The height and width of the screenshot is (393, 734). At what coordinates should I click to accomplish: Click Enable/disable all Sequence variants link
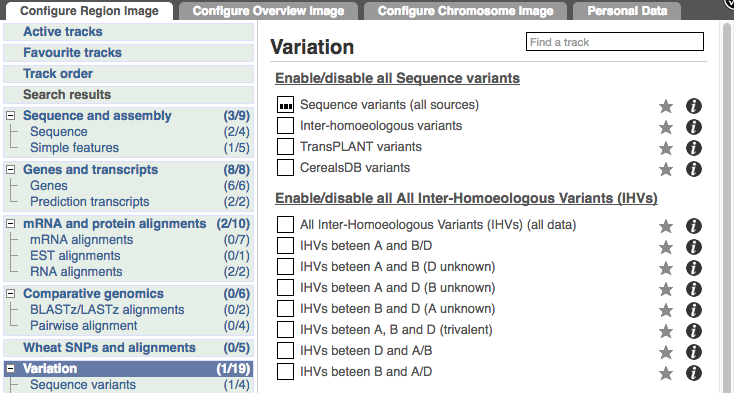click(397, 78)
